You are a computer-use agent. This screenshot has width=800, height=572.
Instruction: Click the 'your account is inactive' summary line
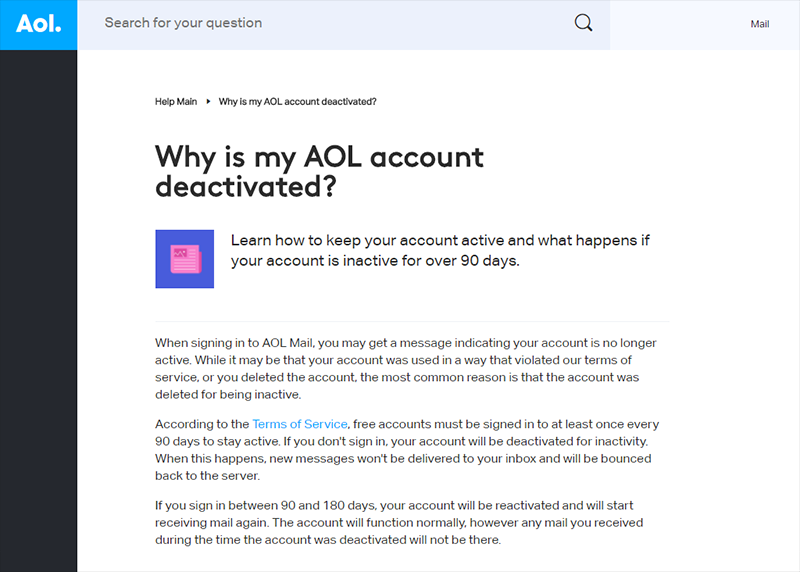pyautogui.click(x=375, y=261)
